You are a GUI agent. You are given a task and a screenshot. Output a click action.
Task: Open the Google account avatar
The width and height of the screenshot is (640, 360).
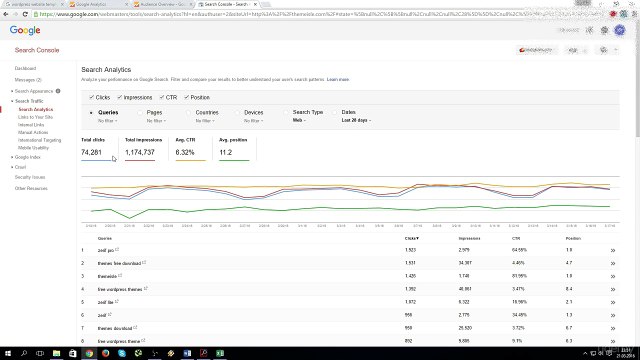pos(620,30)
